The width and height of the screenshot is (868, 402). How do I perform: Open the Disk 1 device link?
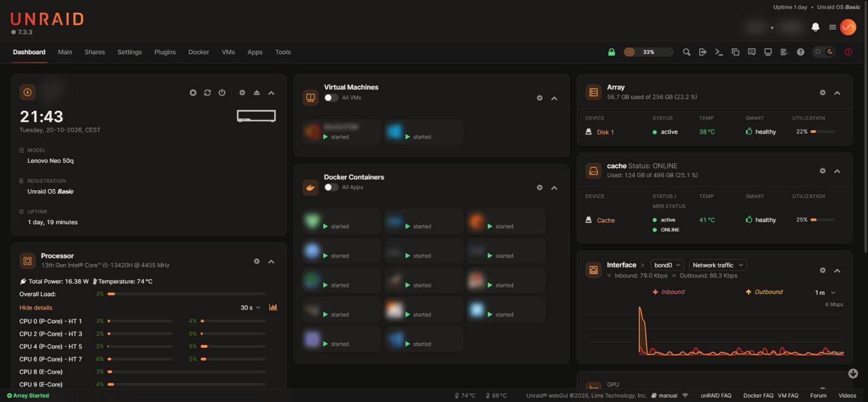point(605,132)
